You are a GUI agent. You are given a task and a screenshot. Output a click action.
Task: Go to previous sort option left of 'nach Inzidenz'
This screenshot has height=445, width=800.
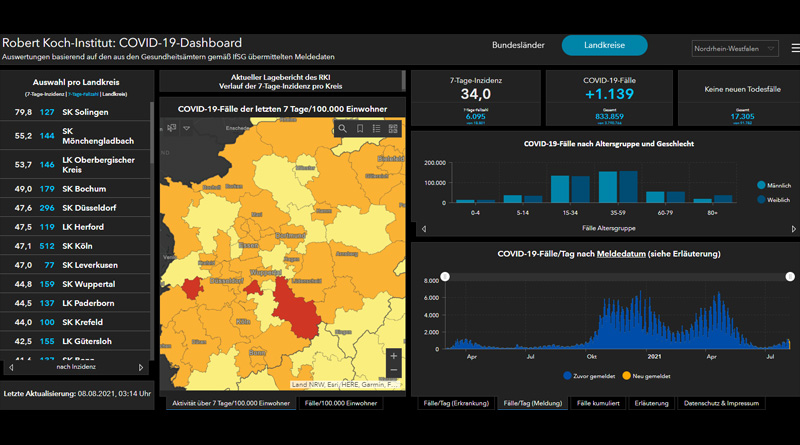11,367
